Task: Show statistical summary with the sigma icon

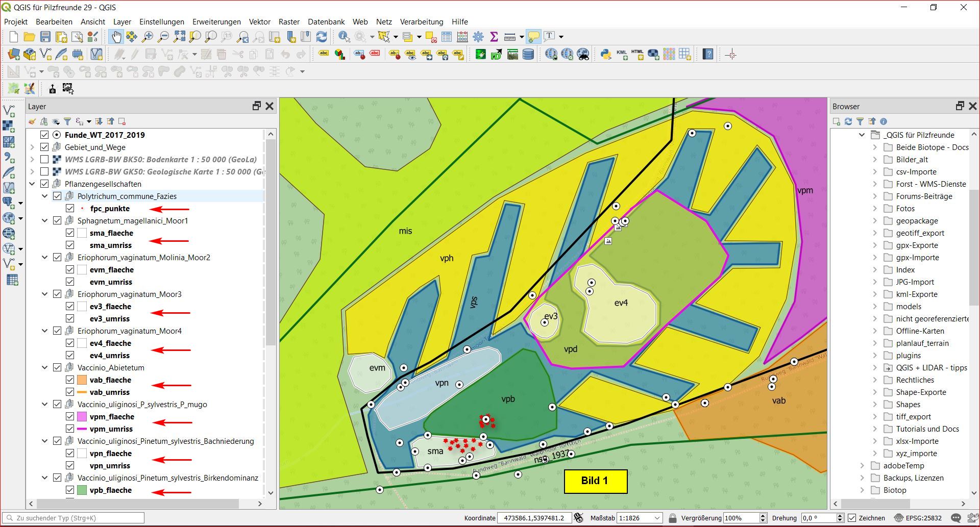Action: coord(494,37)
